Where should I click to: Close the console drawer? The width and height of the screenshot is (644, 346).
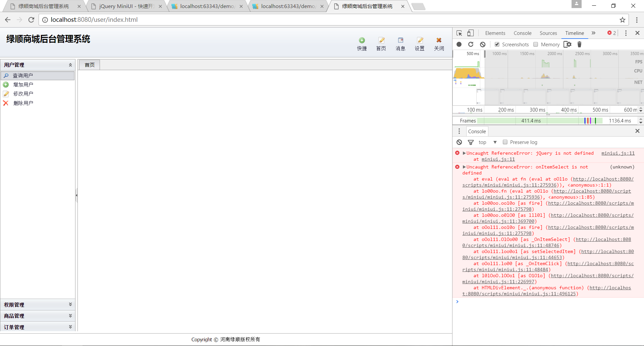637,131
